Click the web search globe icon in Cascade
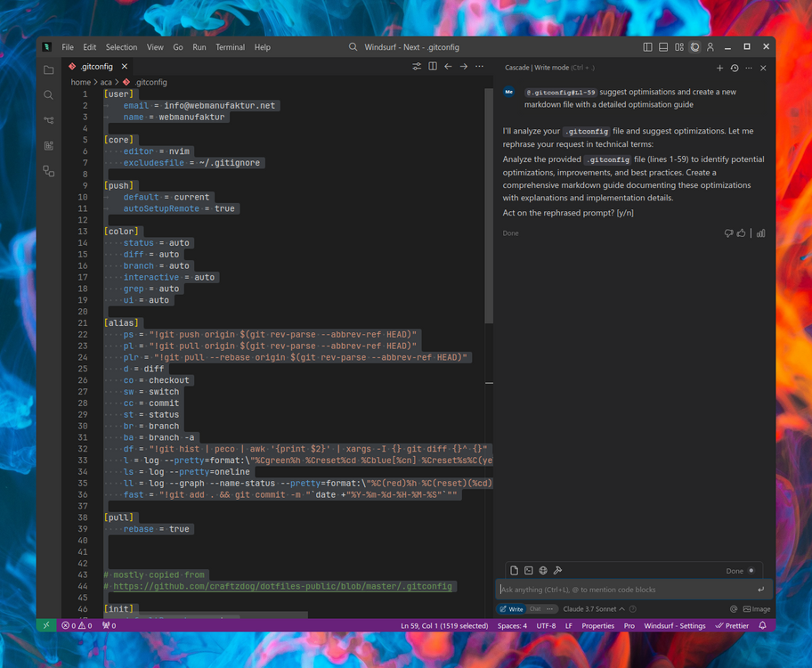 [543, 570]
